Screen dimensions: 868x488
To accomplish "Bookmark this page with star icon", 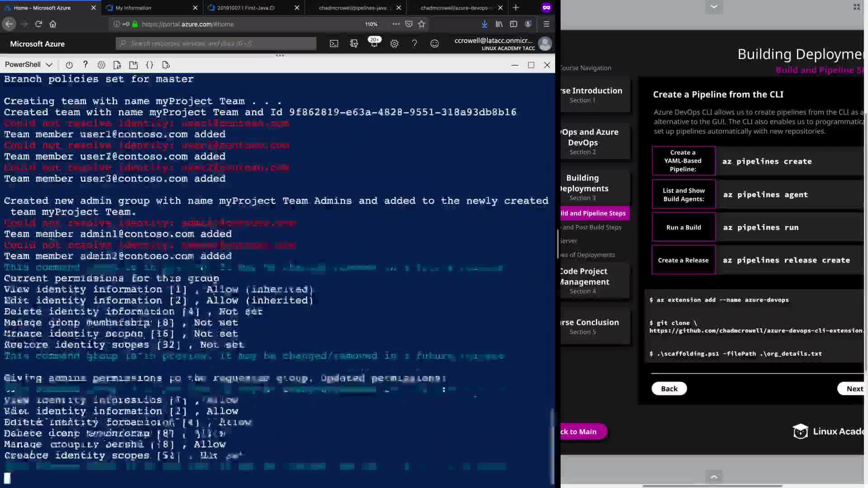I will click(x=422, y=24).
